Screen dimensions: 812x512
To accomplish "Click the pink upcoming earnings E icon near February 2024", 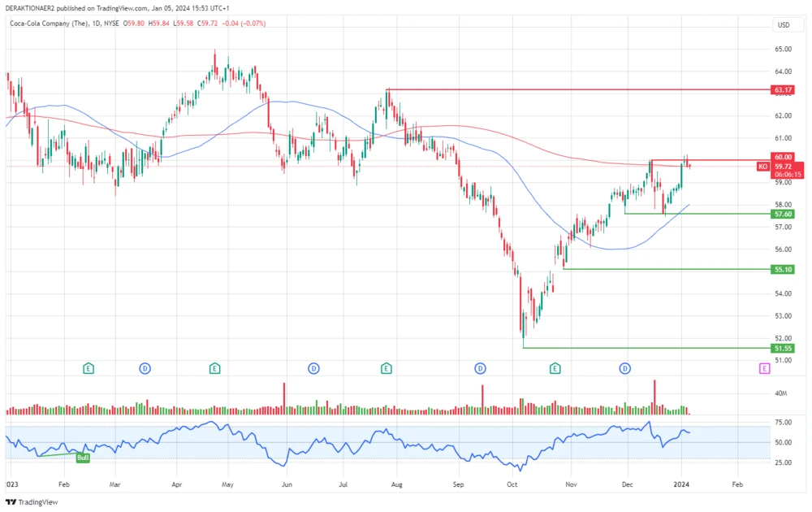I will pos(763,367).
